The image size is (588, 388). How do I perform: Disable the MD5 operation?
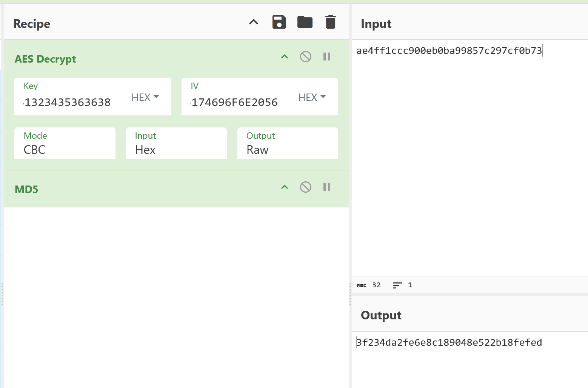pyautogui.click(x=306, y=187)
